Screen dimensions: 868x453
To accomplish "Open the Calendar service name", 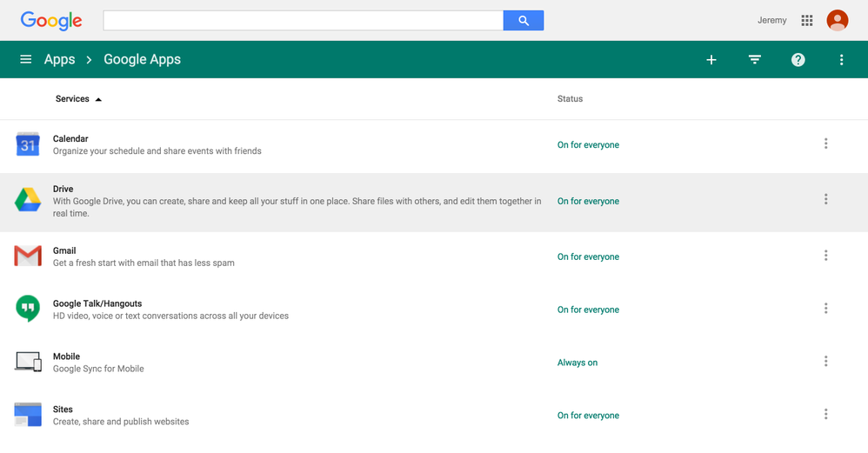I will 70,139.
